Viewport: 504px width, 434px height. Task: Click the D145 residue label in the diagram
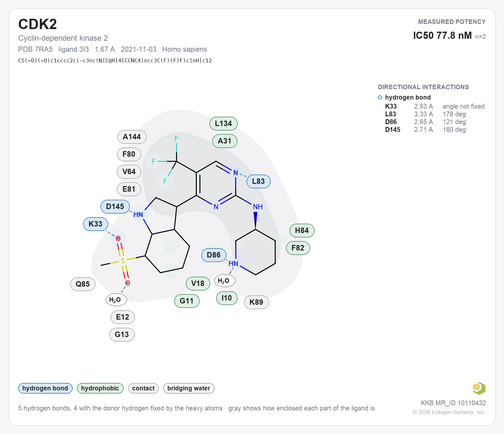coord(115,206)
